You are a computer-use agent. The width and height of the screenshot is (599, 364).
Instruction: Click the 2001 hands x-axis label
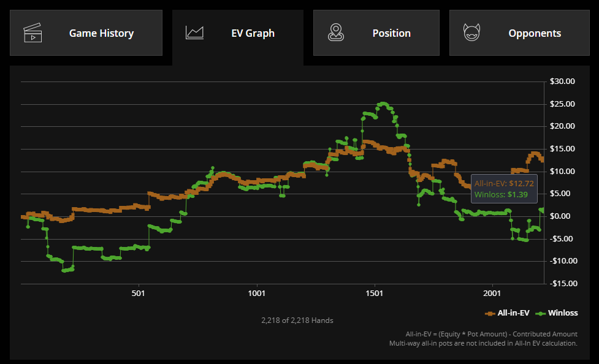pos(492,294)
